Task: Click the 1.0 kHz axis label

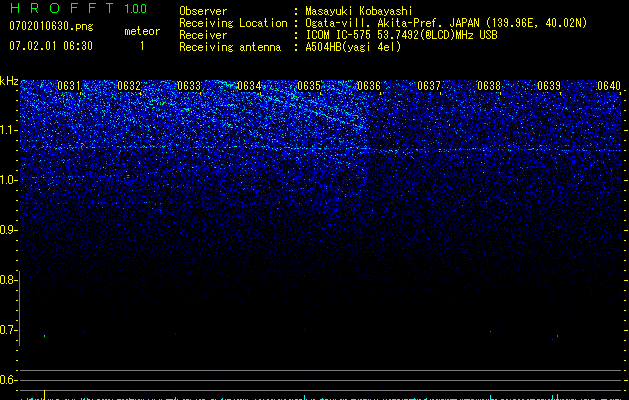Action: tap(9, 180)
